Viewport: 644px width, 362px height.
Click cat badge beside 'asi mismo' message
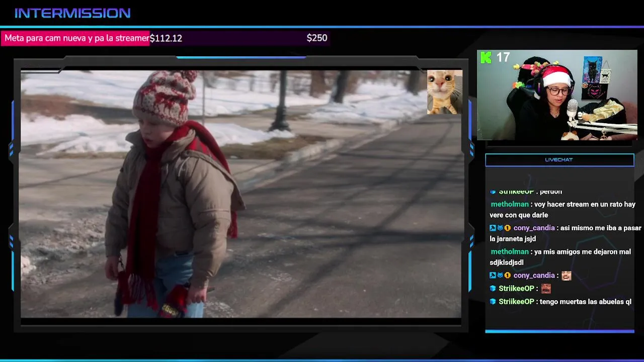click(x=500, y=228)
